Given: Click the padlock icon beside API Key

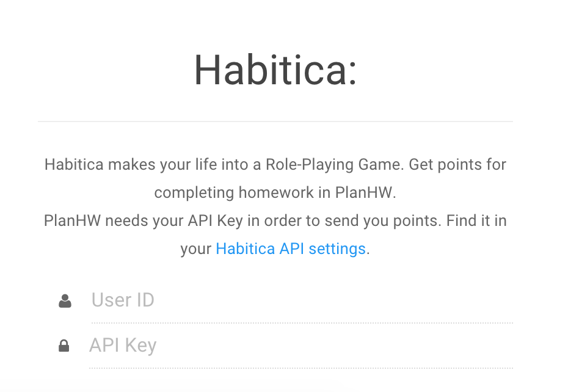Looking at the screenshot, I should [64, 346].
